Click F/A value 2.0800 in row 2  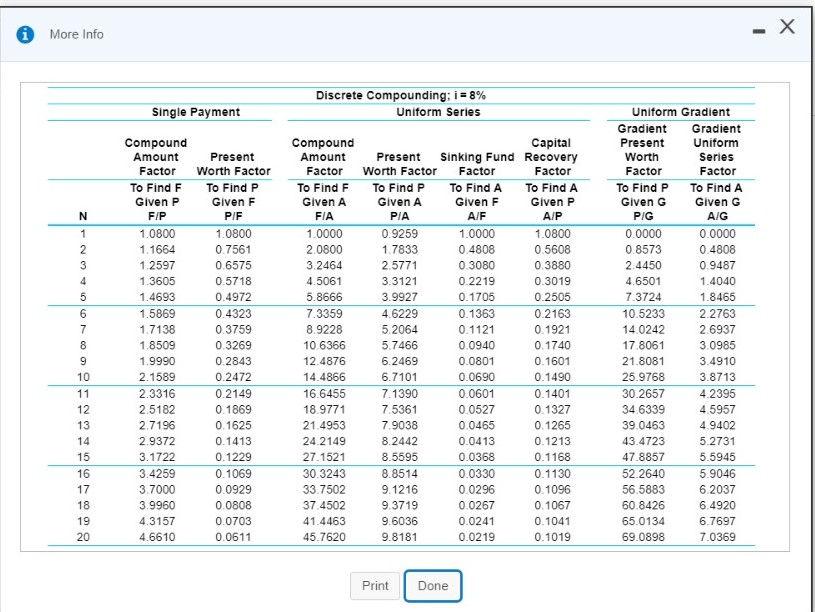click(324, 250)
